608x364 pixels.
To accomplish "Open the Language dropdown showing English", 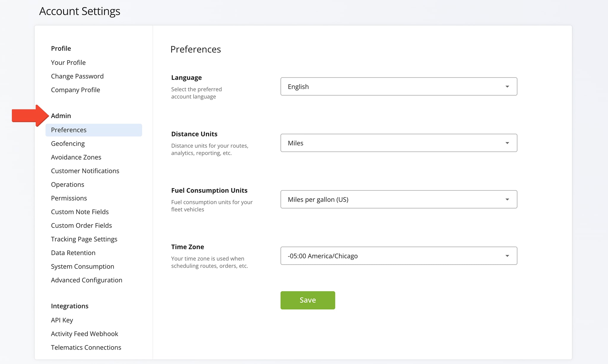I will (399, 86).
